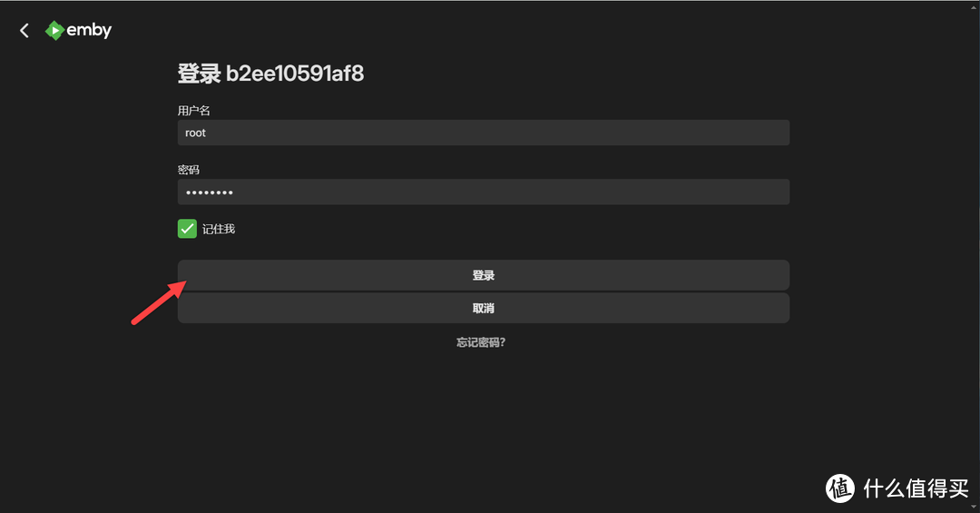This screenshot has height=513, width=980.
Task: Click the 值 watermark circle icon
Action: pos(840,488)
